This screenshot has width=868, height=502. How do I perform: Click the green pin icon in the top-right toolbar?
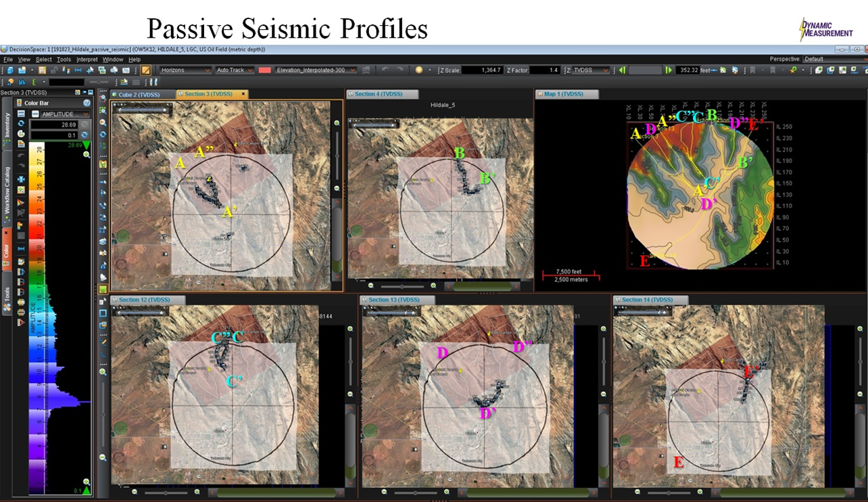coord(793,70)
